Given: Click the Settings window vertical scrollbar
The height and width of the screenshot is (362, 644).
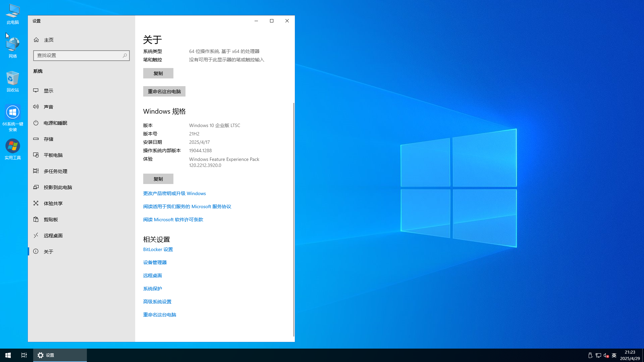Looking at the screenshot, I should pyautogui.click(x=294, y=220).
